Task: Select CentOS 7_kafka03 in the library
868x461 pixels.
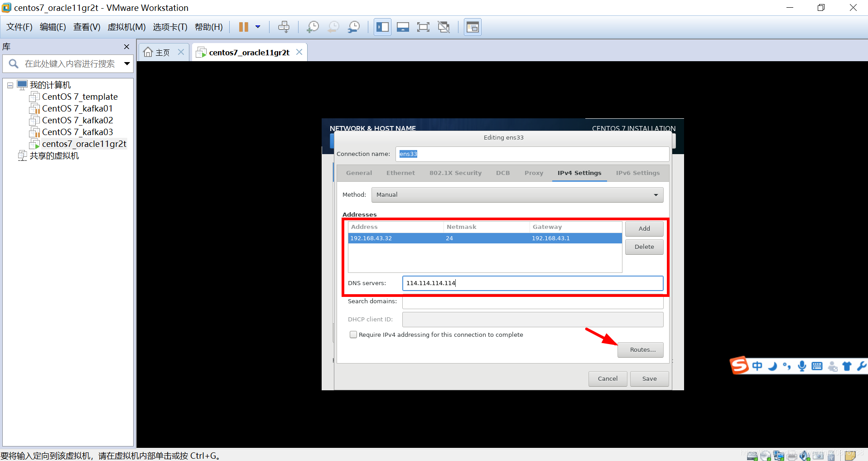Action: point(77,132)
